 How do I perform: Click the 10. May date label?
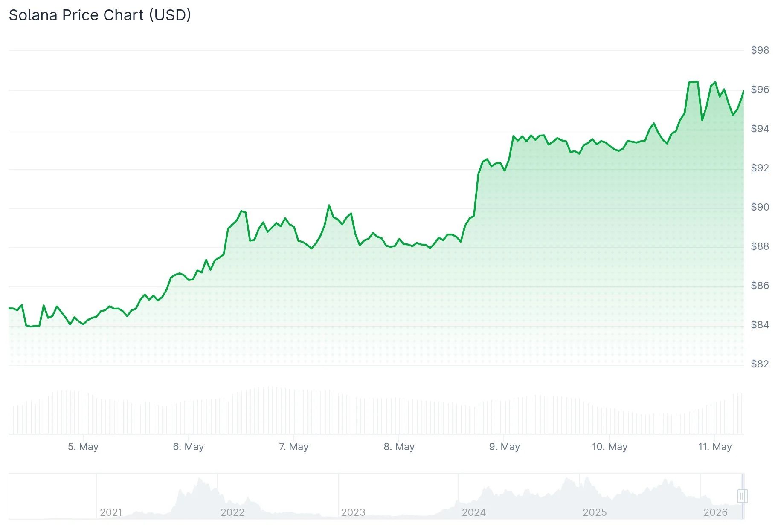tap(610, 447)
